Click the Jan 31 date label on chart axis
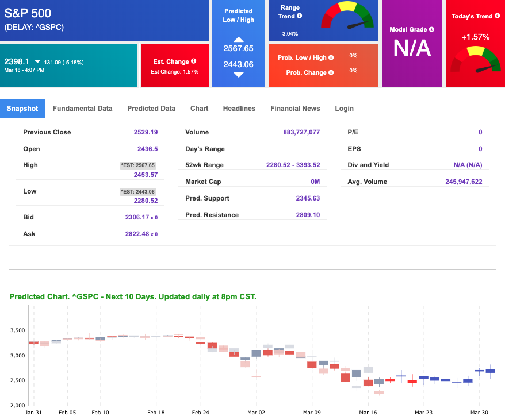Screen dimensions: 505x420 pos(33,413)
